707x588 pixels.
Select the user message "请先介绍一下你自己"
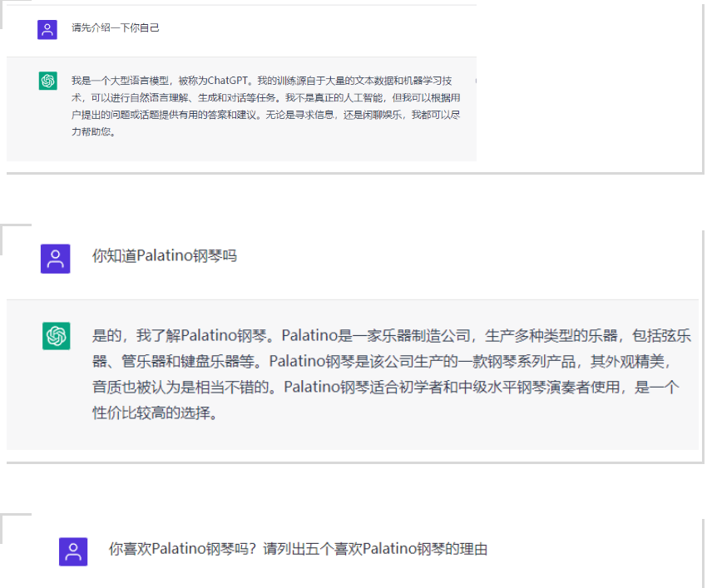point(116,28)
